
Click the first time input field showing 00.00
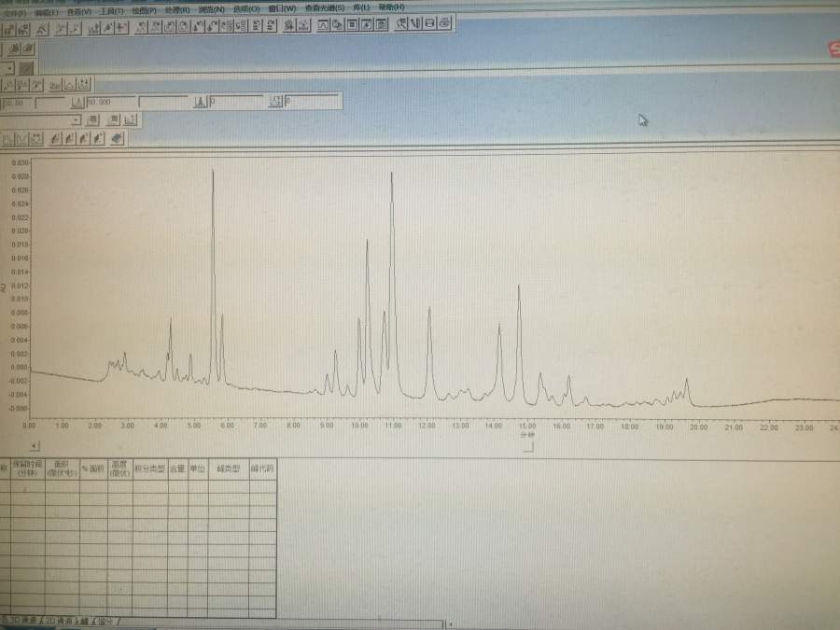tap(17, 103)
